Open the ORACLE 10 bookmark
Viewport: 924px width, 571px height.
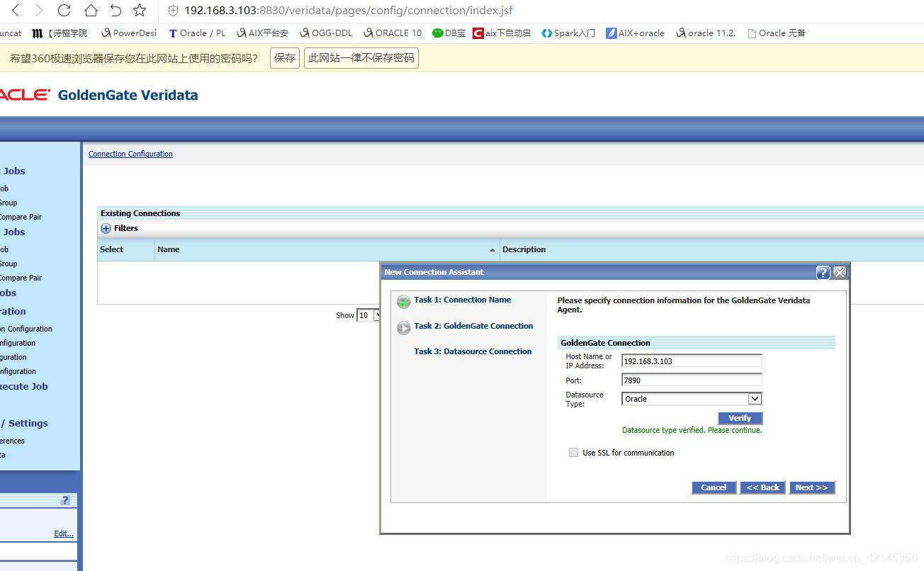coord(393,33)
